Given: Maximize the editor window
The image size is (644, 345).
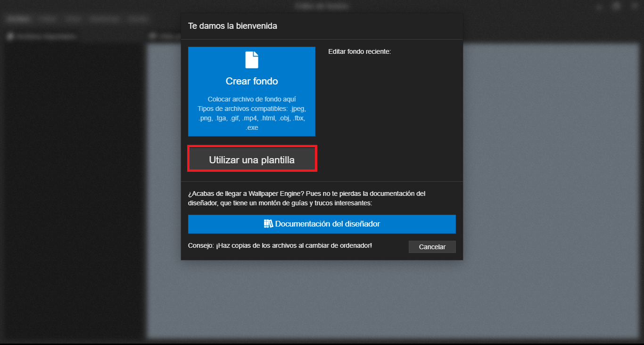Looking at the screenshot, I should click(616, 6).
